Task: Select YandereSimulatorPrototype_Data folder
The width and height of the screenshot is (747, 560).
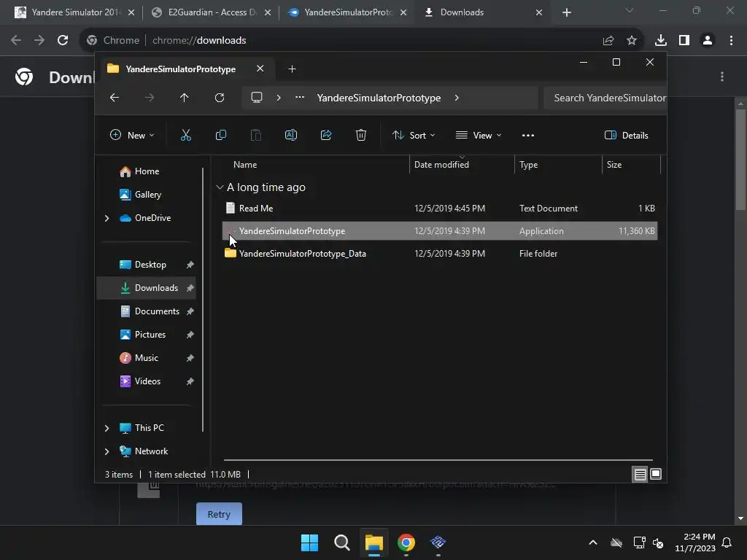Action: pyautogui.click(x=440, y=253)
